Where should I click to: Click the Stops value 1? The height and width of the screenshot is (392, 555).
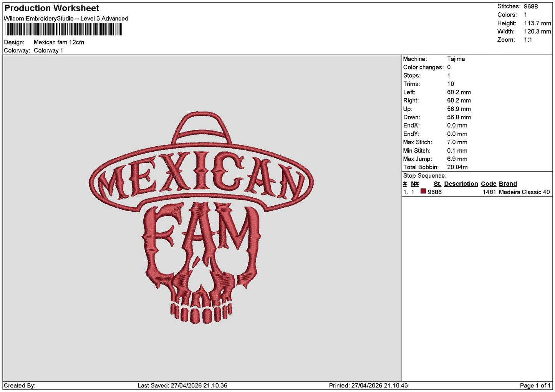[x=449, y=75]
